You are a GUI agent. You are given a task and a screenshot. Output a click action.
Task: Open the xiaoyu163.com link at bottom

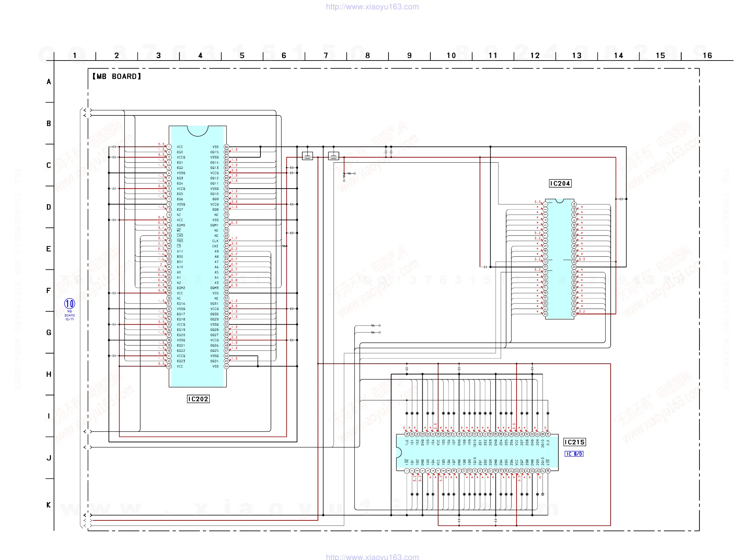coord(372,557)
